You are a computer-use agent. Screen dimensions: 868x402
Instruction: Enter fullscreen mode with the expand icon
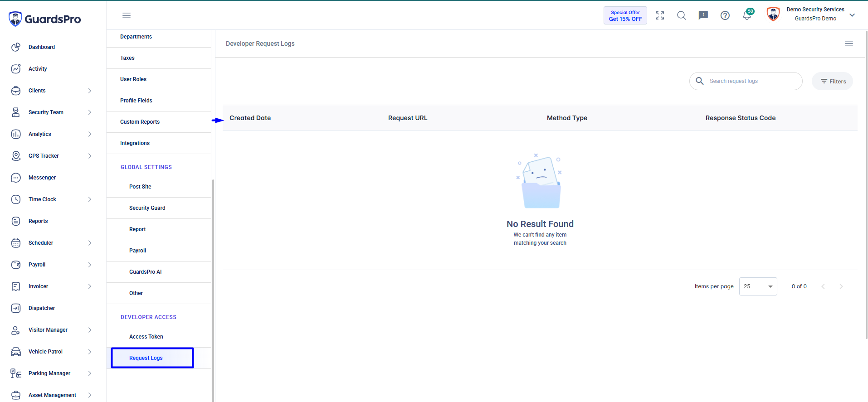(660, 15)
